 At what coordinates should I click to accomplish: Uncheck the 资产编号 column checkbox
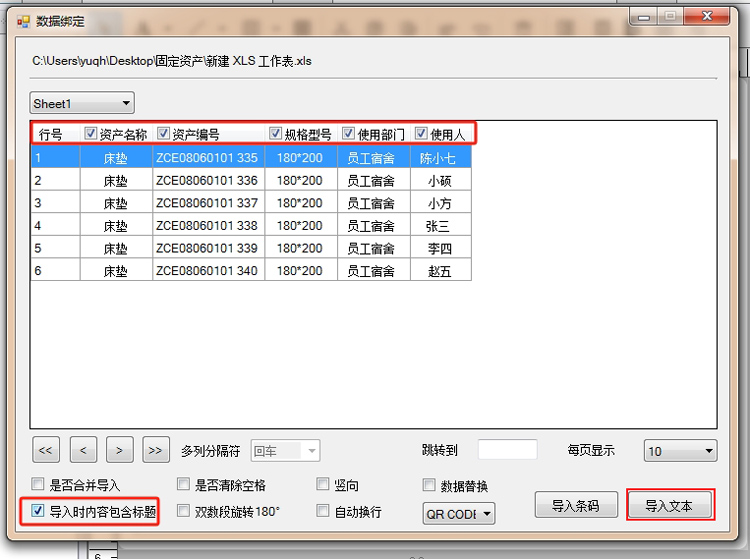point(164,134)
